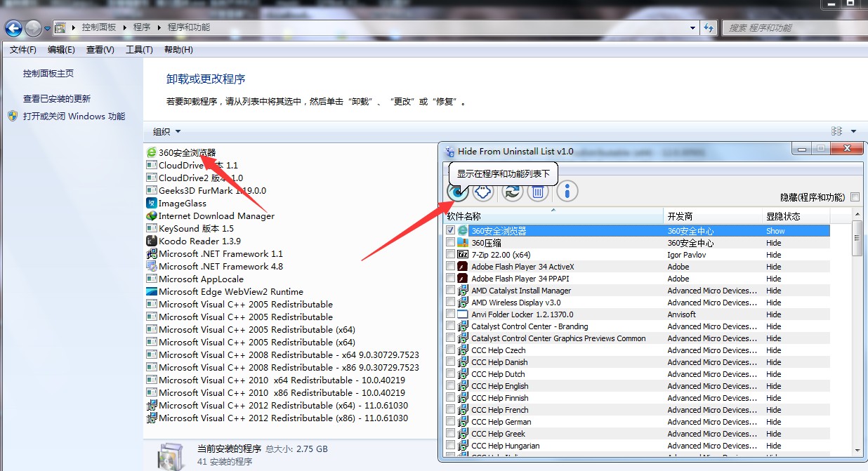
Task: Go to 控制面板主页
Action: (x=48, y=73)
